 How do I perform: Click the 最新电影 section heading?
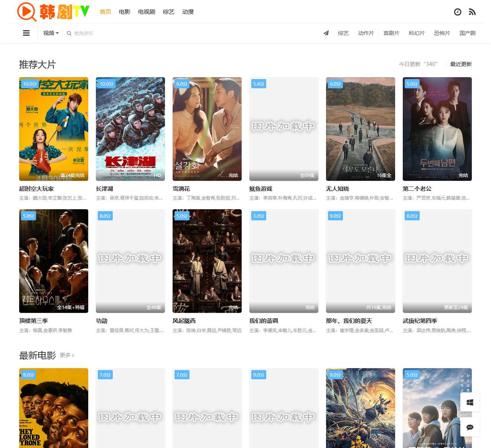[38, 355]
